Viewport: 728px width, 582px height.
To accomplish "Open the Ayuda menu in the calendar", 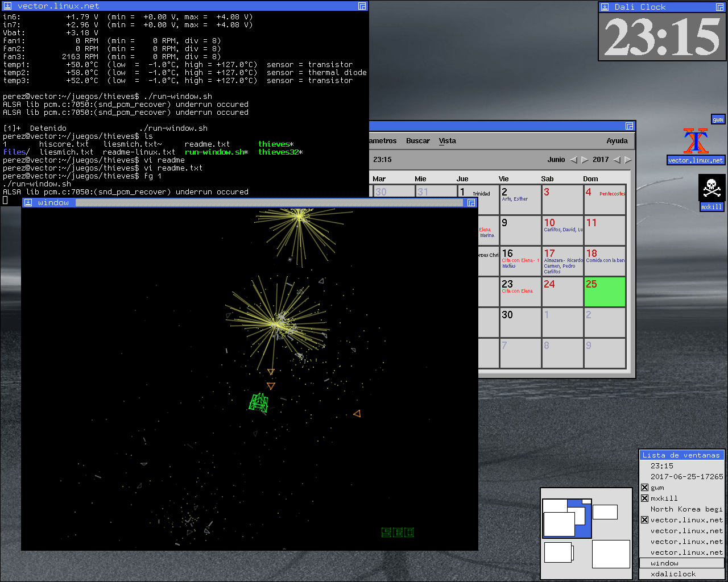I will pyautogui.click(x=617, y=141).
